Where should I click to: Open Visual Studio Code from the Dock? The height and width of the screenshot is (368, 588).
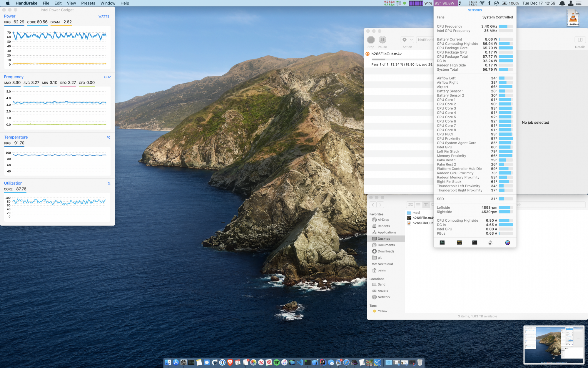[x=300, y=362]
